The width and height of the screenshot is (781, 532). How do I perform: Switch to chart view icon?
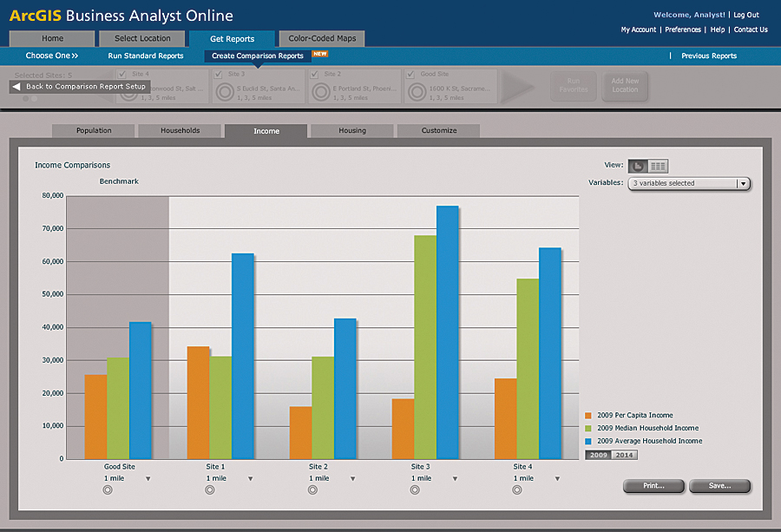point(638,166)
